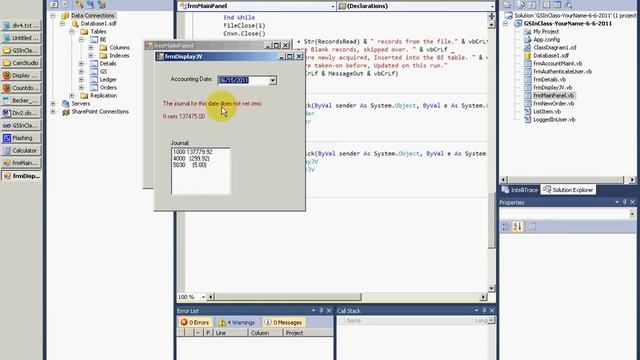Sort Error List by Project header
This screenshot has width=640, height=360.
click(307, 333)
